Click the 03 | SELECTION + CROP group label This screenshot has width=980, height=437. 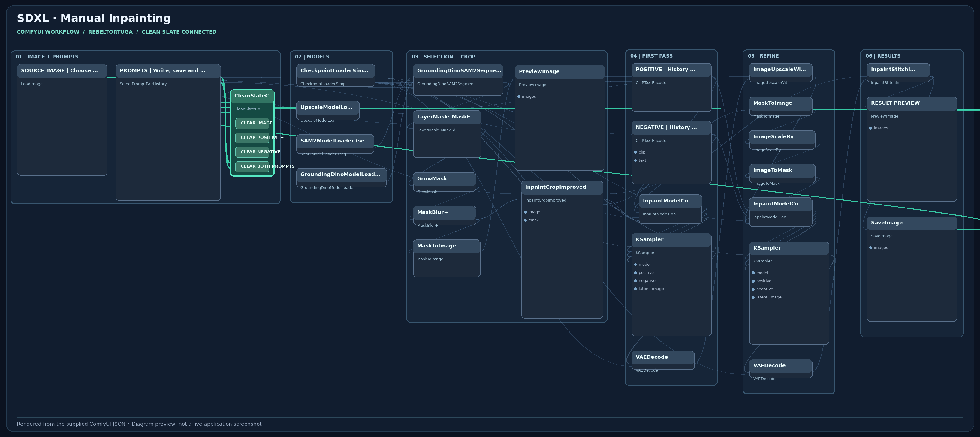pos(443,57)
